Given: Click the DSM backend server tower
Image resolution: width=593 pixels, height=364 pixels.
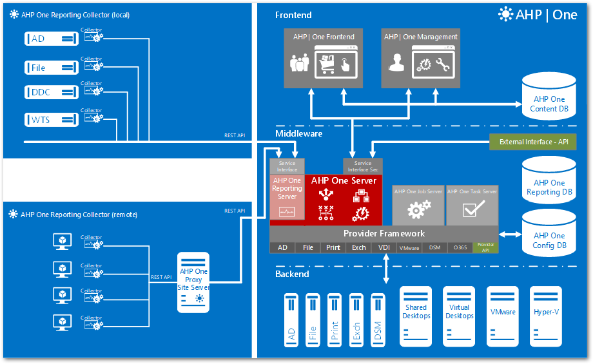Looking at the screenshot, I should (x=378, y=320).
